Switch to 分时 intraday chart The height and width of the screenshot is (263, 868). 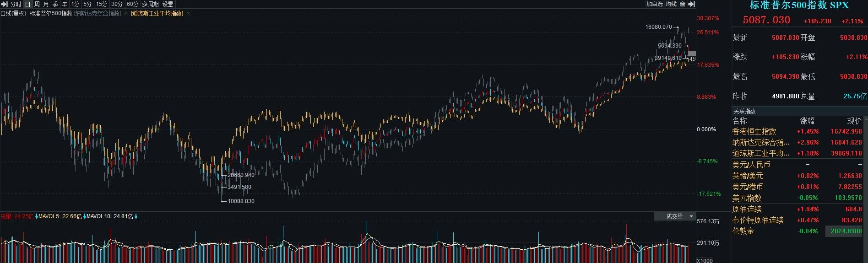pyautogui.click(x=16, y=4)
